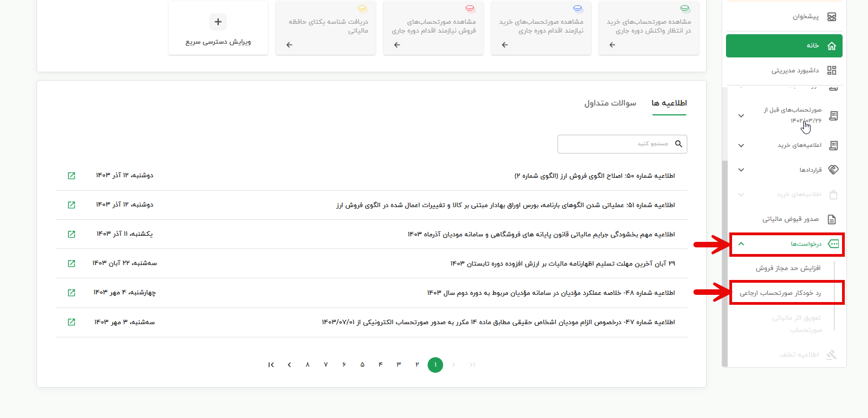Switch to اطلاعیه ها tab
The width and height of the screenshot is (868, 418).
[x=669, y=103]
